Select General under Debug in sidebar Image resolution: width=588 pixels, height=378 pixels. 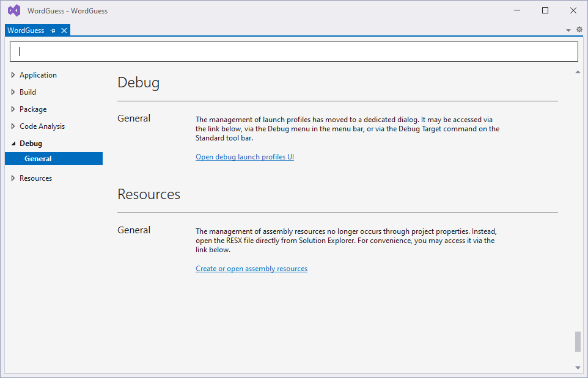(38, 159)
